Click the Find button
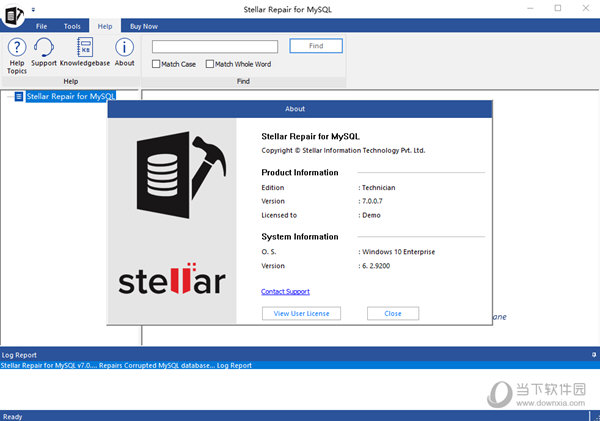 pyautogui.click(x=316, y=46)
